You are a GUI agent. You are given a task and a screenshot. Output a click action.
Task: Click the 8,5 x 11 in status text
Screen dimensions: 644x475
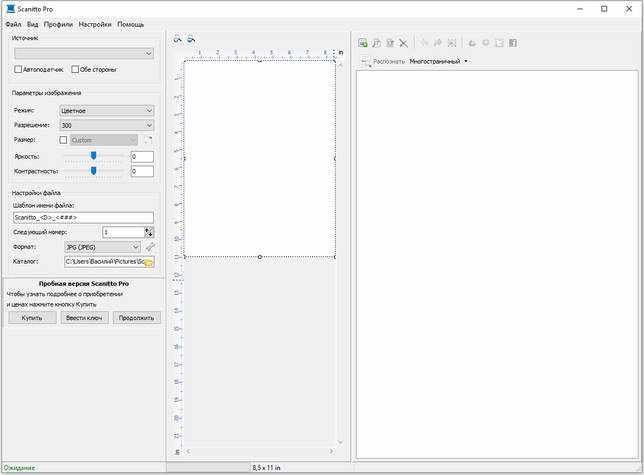(266, 468)
